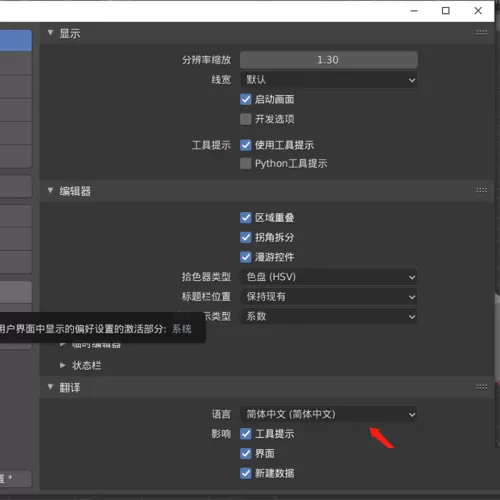This screenshot has width=500, height=500.
Task: Open the 标题栏位置 dropdown 保持现有
Action: (x=328, y=297)
